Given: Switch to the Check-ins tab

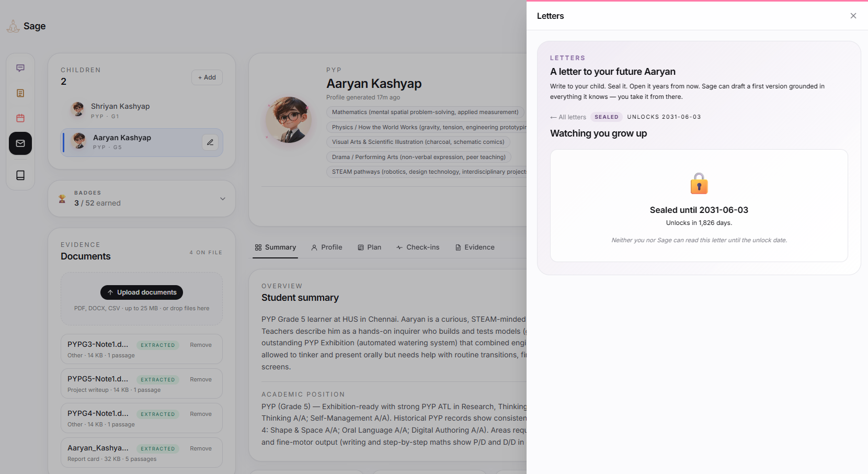Looking at the screenshot, I should click(x=418, y=247).
